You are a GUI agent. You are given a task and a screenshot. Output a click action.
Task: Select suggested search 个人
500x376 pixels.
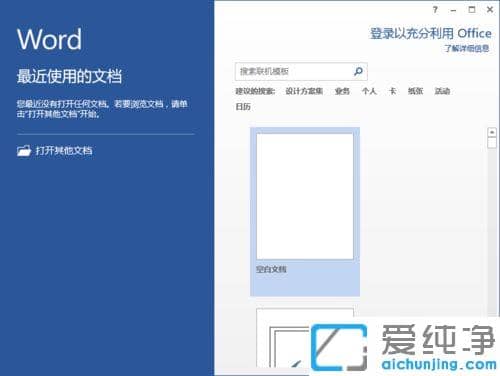click(369, 91)
